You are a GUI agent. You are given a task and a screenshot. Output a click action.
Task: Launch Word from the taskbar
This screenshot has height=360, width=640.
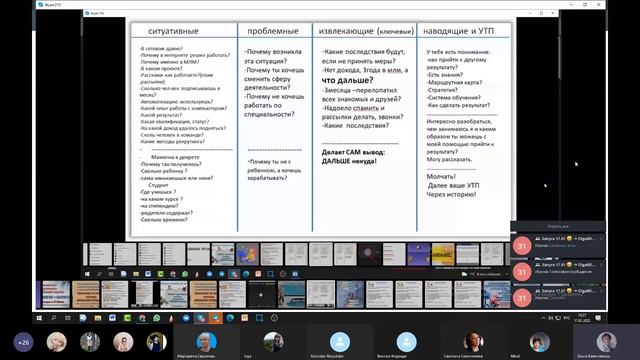[x=112, y=318]
